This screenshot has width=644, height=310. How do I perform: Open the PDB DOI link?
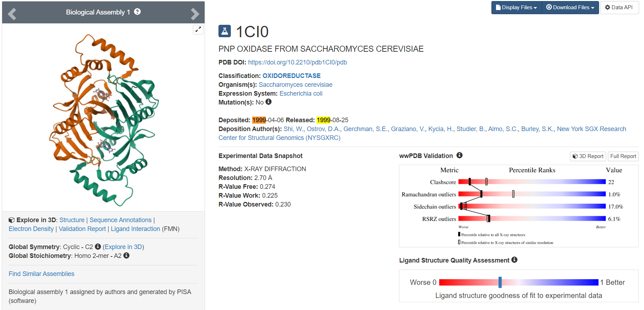[x=297, y=62]
